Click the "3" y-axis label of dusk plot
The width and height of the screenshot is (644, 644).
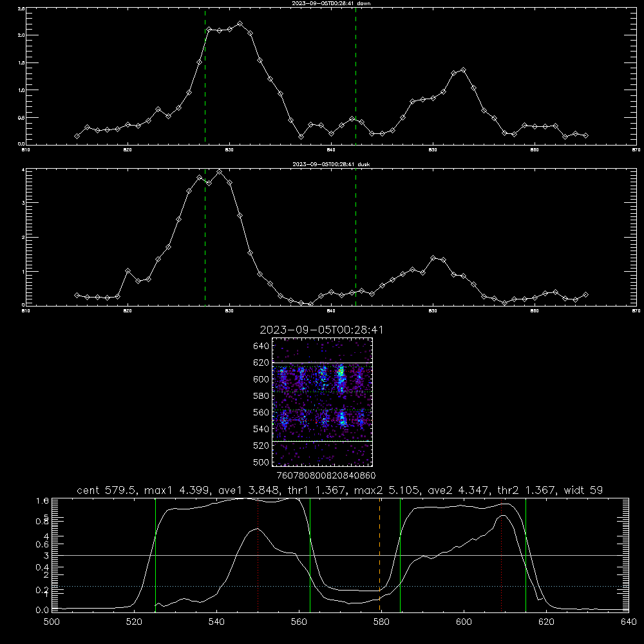(x=23, y=204)
